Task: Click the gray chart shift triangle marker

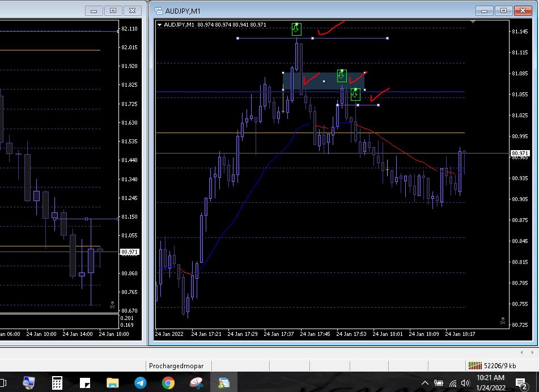Action: coord(473,22)
